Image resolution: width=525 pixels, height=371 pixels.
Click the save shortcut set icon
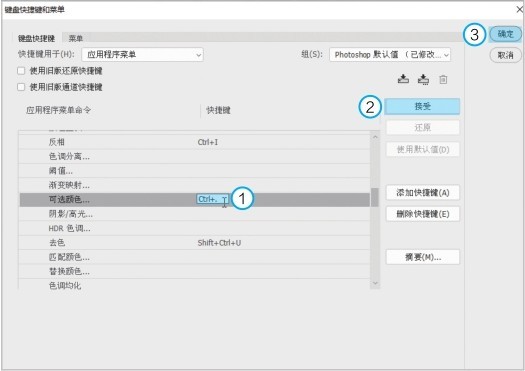pos(403,79)
